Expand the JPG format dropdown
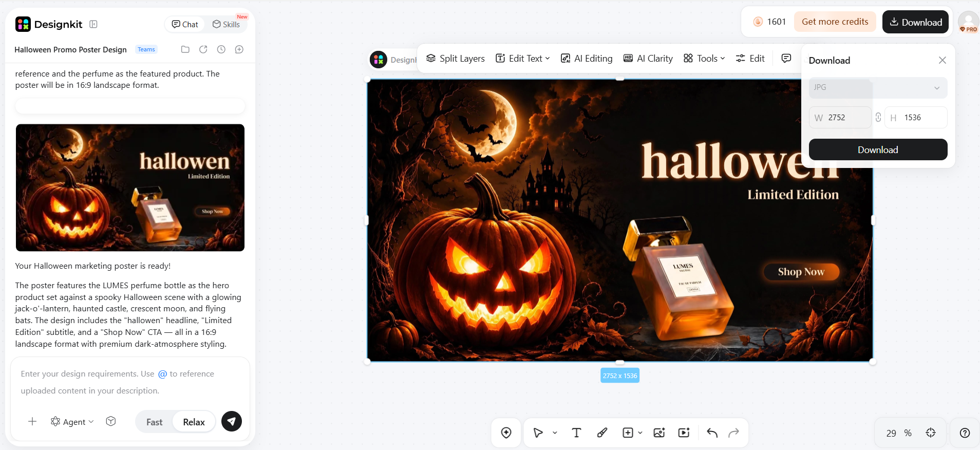Screen dimensions: 980x450 coord(878,87)
